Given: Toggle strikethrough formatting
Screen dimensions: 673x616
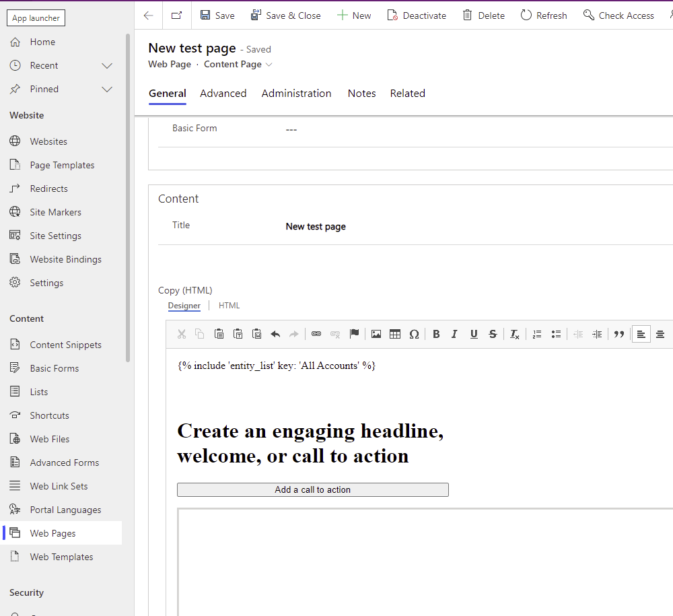Looking at the screenshot, I should [493, 334].
